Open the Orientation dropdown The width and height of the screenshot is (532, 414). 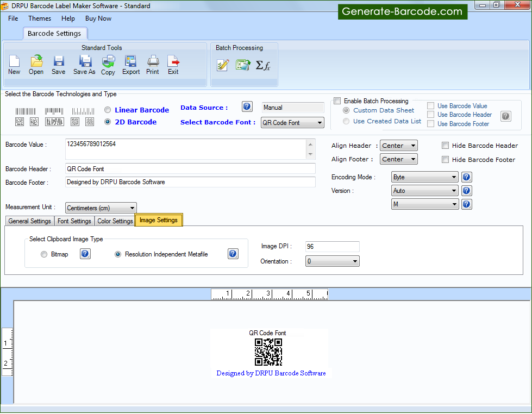coord(332,261)
